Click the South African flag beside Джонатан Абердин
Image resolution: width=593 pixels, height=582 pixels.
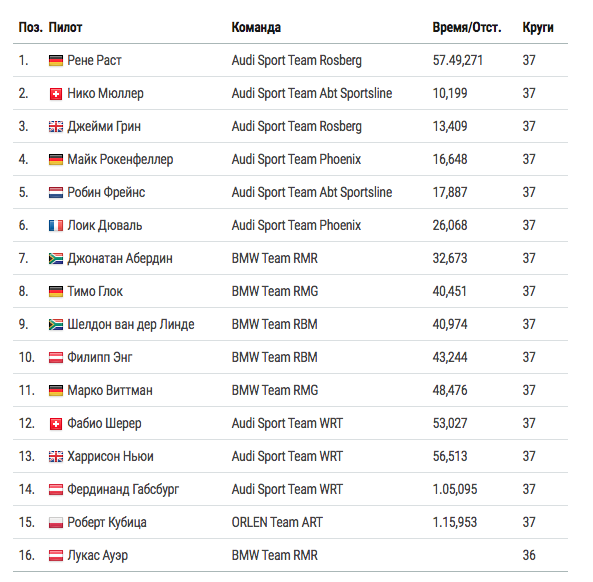coord(56,259)
